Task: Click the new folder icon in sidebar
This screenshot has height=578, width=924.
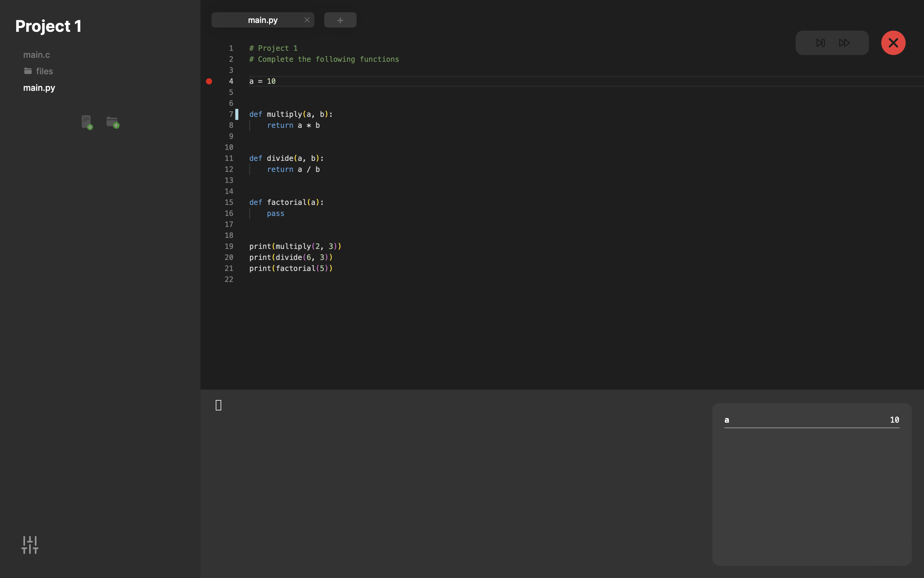Action: 113,122
